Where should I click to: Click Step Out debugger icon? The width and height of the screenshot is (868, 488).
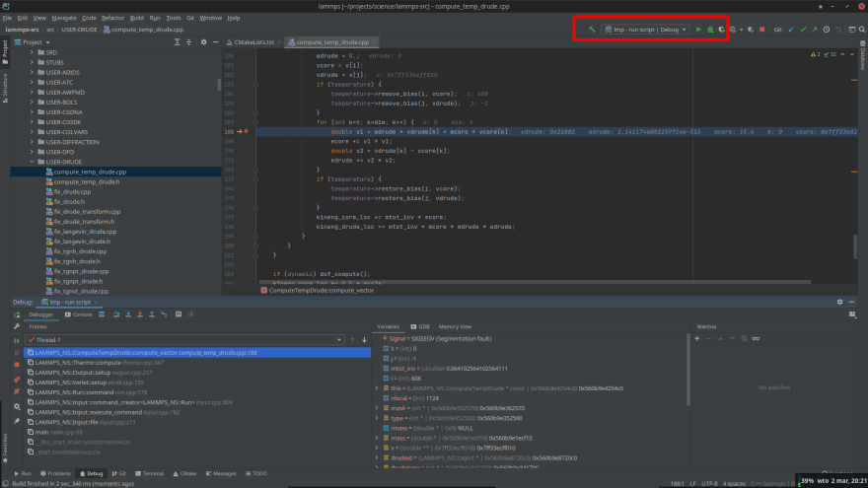[152, 314]
